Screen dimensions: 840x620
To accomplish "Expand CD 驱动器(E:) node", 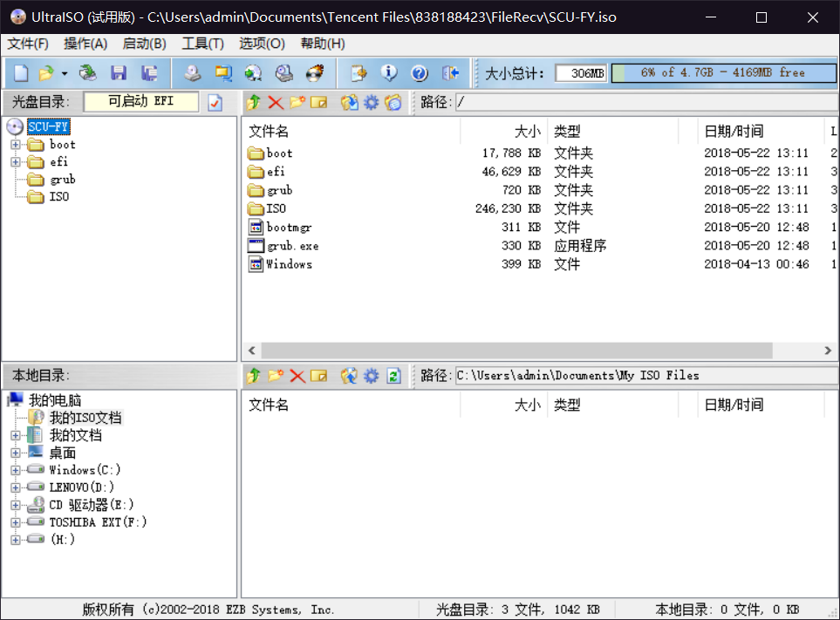I will click(16, 505).
